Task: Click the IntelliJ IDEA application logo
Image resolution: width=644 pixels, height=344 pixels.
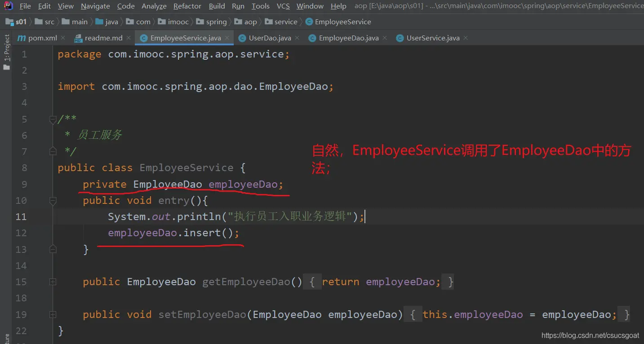Action: pyautogui.click(x=9, y=6)
